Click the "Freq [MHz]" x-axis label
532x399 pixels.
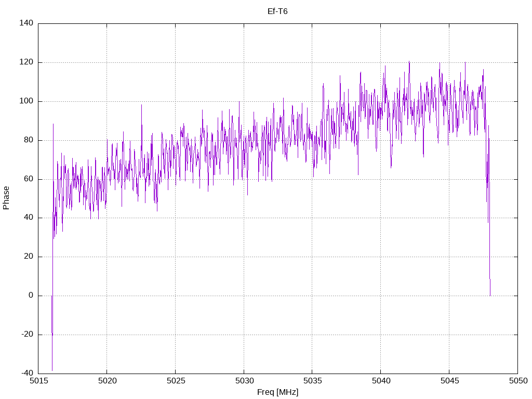tap(277, 392)
